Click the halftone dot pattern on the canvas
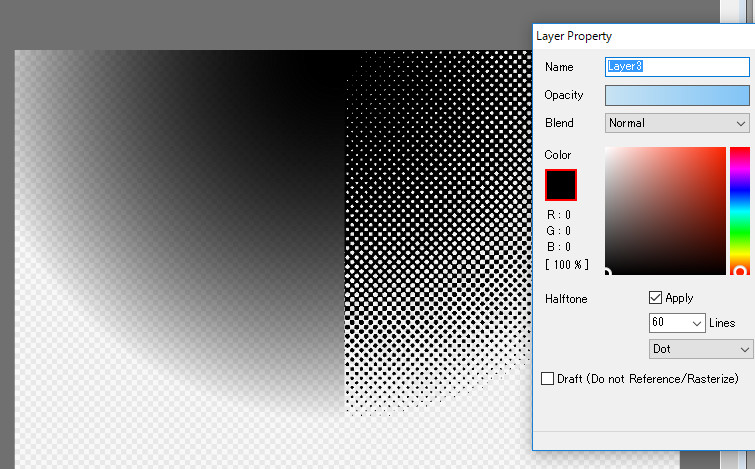 [x=438, y=231]
